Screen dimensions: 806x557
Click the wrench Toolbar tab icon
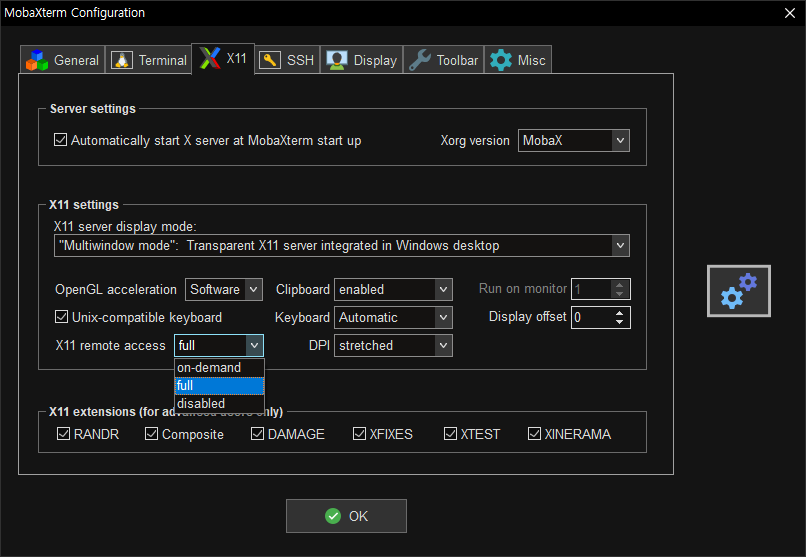pos(420,60)
